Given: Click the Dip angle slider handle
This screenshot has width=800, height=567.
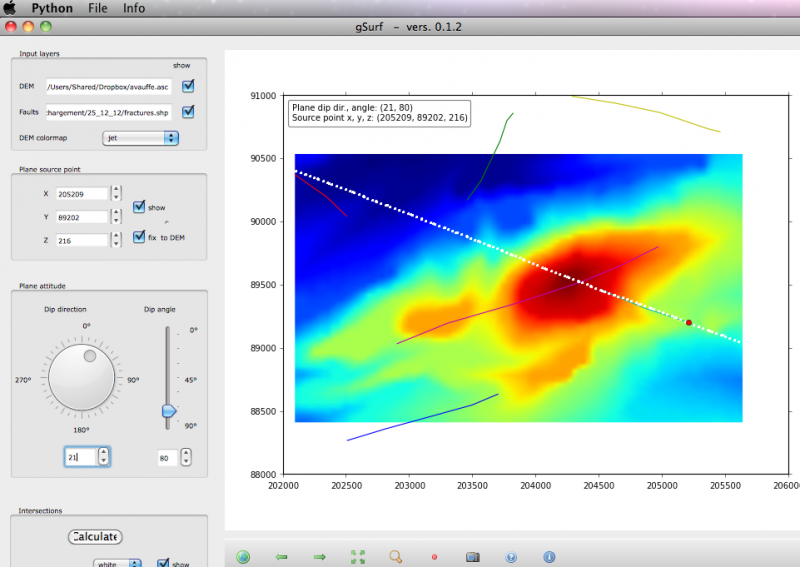Looking at the screenshot, I should 169,410.
